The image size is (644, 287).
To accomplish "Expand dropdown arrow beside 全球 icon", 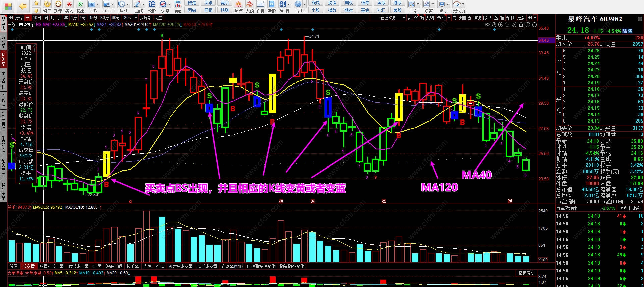I will point(304,4).
